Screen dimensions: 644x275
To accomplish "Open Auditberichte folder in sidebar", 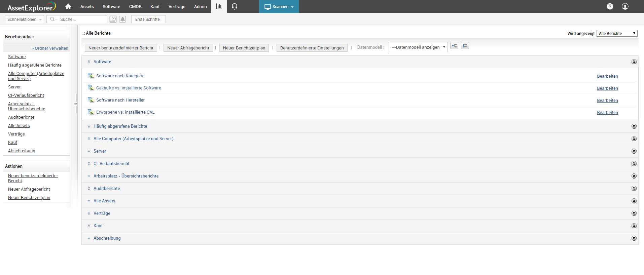I will click(x=21, y=117).
